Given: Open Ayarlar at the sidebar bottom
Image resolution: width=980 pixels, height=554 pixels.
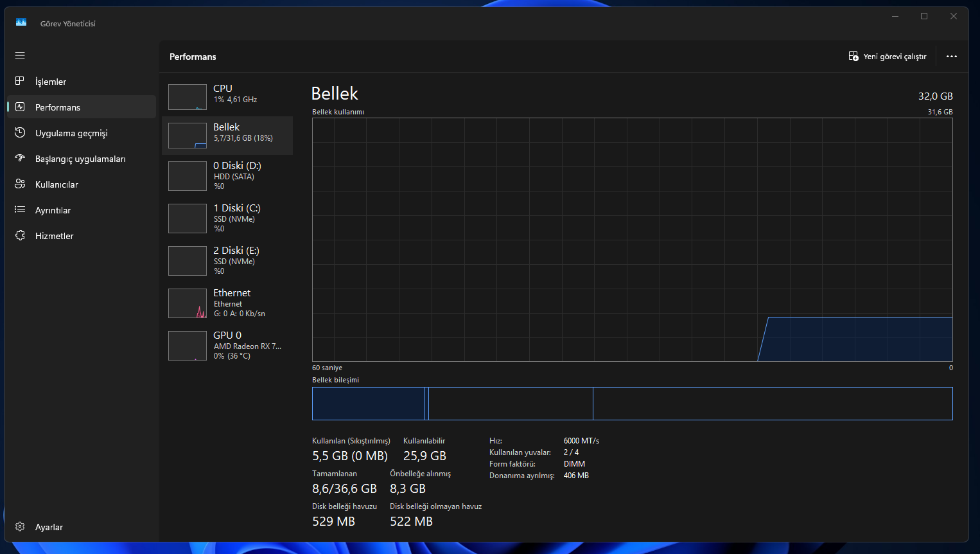Looking at the screenshot, I should (x=82, y=527).
